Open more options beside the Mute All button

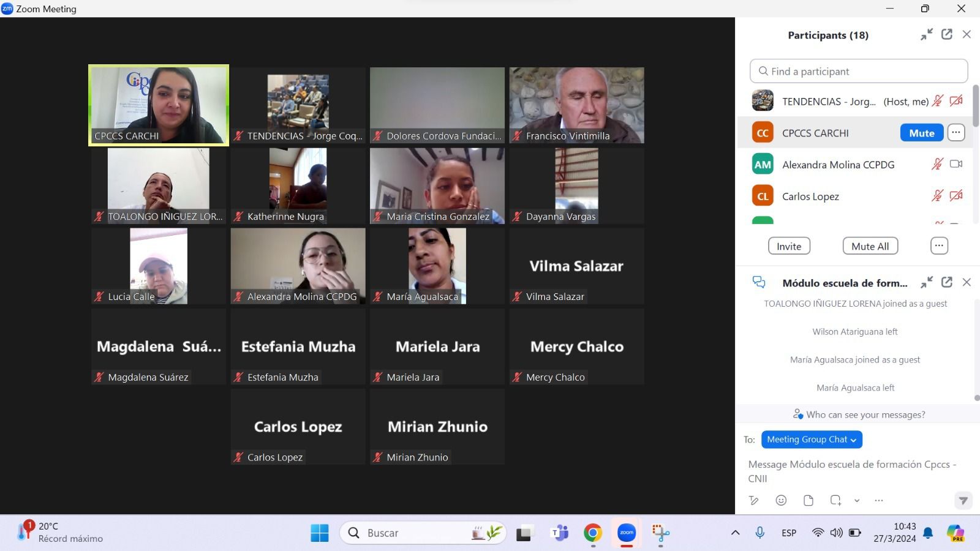(x=939, y=246)
